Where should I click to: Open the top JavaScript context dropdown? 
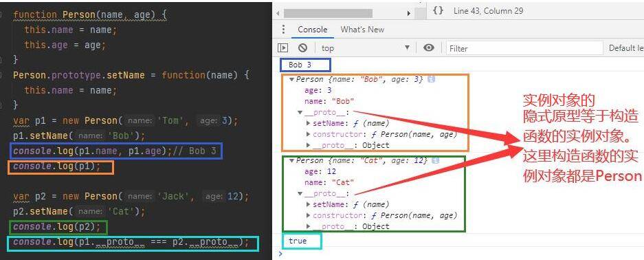(366, 48)
